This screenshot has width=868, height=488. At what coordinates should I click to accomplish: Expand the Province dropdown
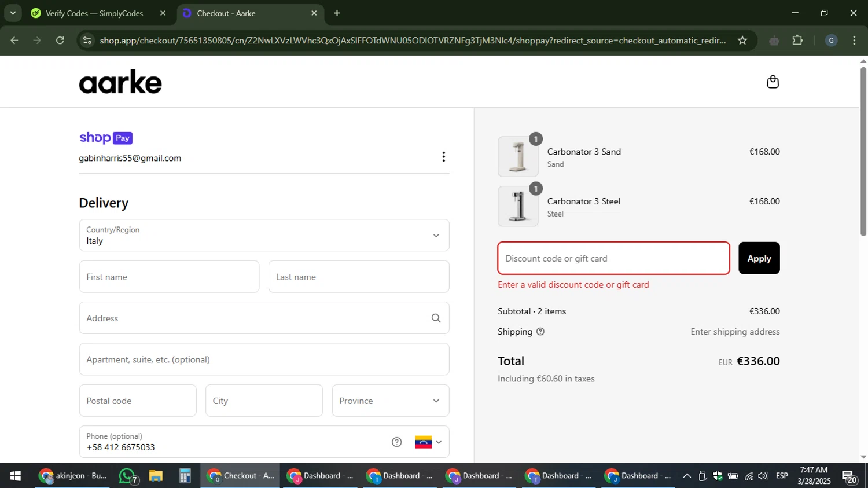coord(391,401)
